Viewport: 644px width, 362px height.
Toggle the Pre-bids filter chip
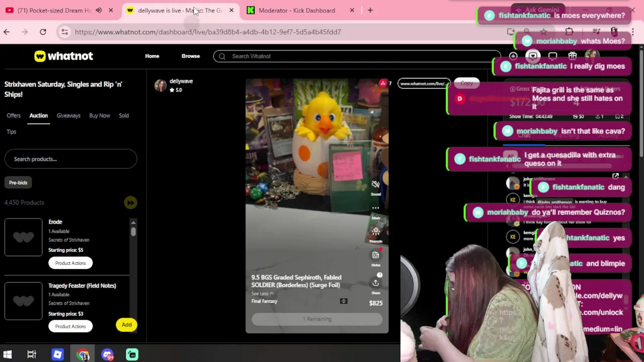coord(18,183)
